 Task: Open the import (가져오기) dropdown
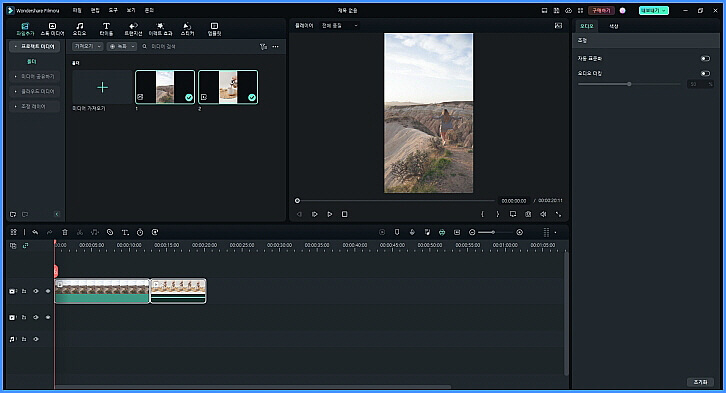tap(87, 47)
